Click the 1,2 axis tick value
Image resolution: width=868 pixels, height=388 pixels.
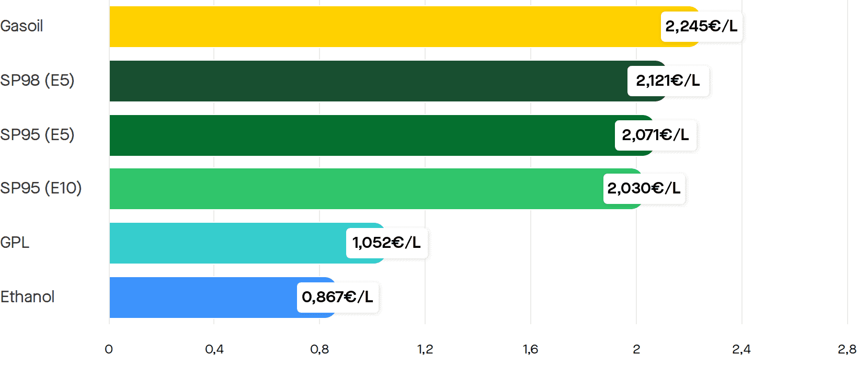425,349
